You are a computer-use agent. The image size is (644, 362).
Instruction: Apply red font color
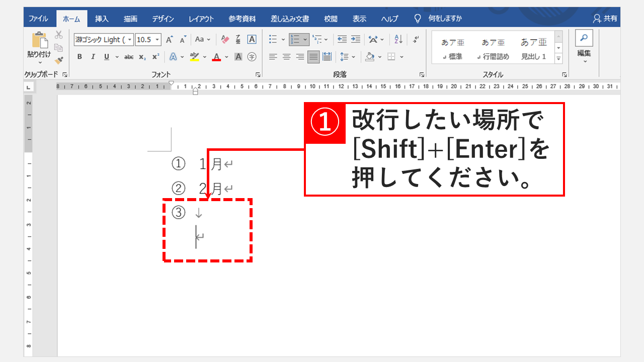pos(217,57)
